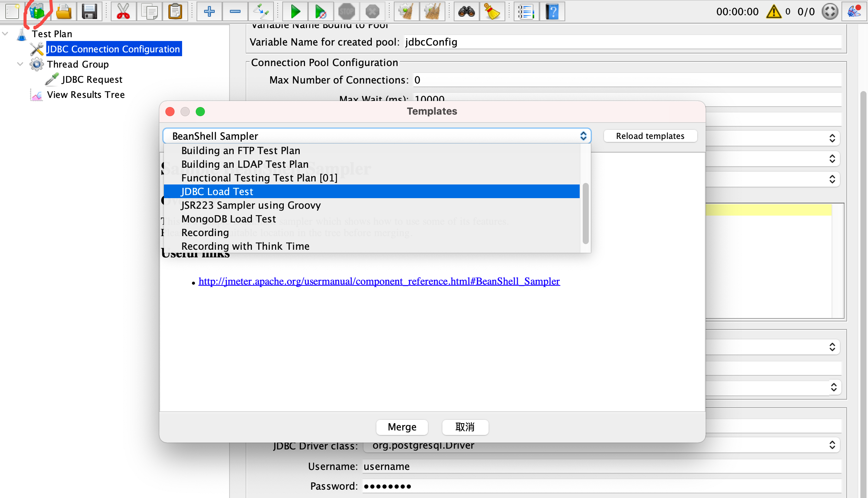The width and height of the screenshot is (868, 498).
Task: Click the Templates icon in toolbar
Action: click(37, 12)
